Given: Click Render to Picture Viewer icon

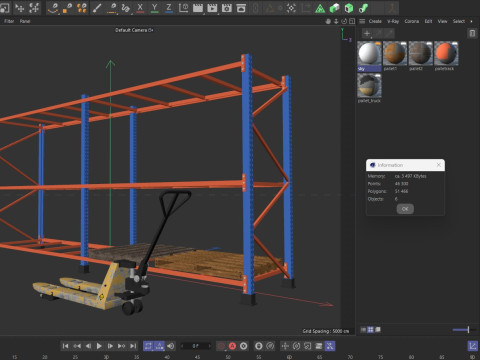Looking at the screenshot, I should pyautogui.click(x=212, y=8).
